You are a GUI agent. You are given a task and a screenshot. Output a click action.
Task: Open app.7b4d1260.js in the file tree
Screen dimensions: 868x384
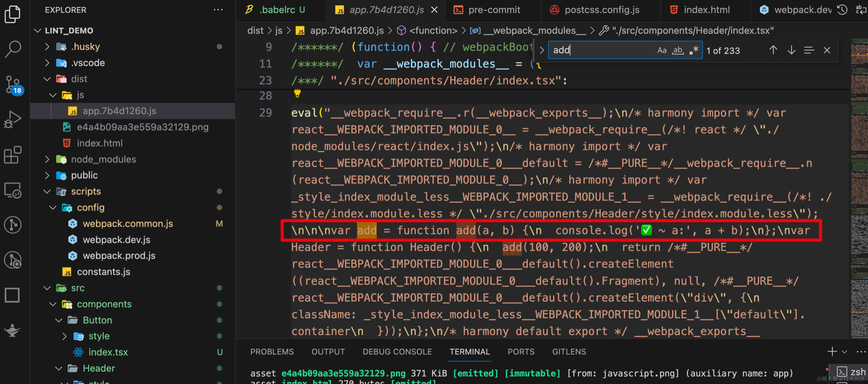coord(133,111)
